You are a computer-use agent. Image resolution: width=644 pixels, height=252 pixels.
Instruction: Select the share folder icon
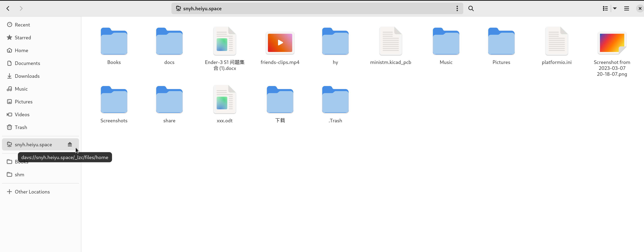pyautogui.click(x=169, y=100)
